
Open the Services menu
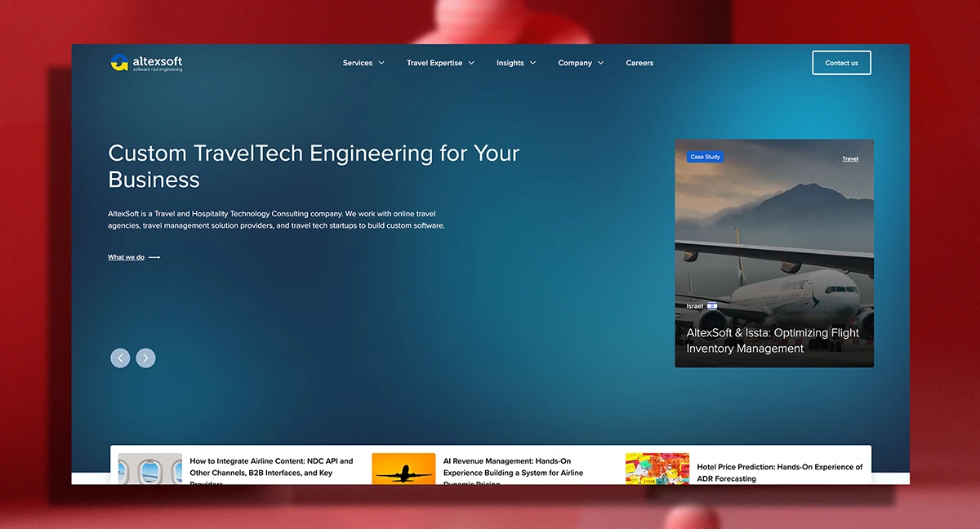pyautogui.click(x=358, y=63)
